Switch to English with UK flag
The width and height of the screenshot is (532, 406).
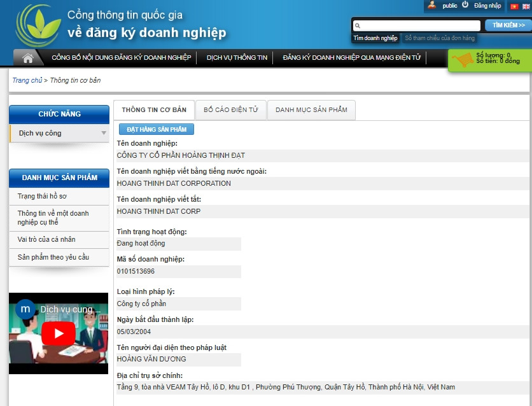526,6
